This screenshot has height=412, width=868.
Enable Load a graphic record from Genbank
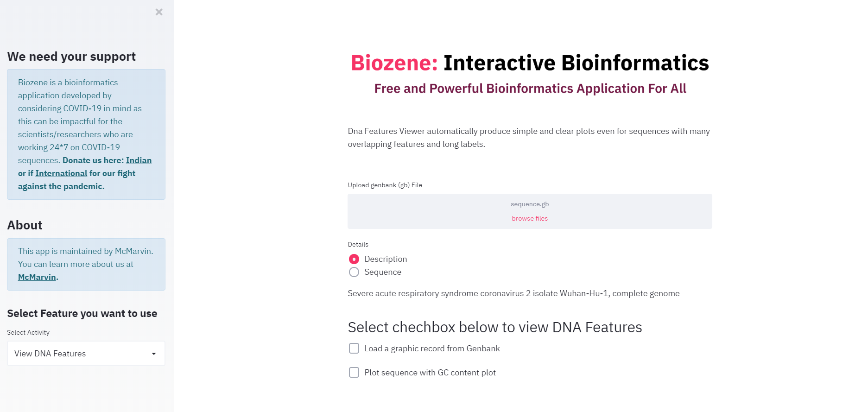pos(354,349)
